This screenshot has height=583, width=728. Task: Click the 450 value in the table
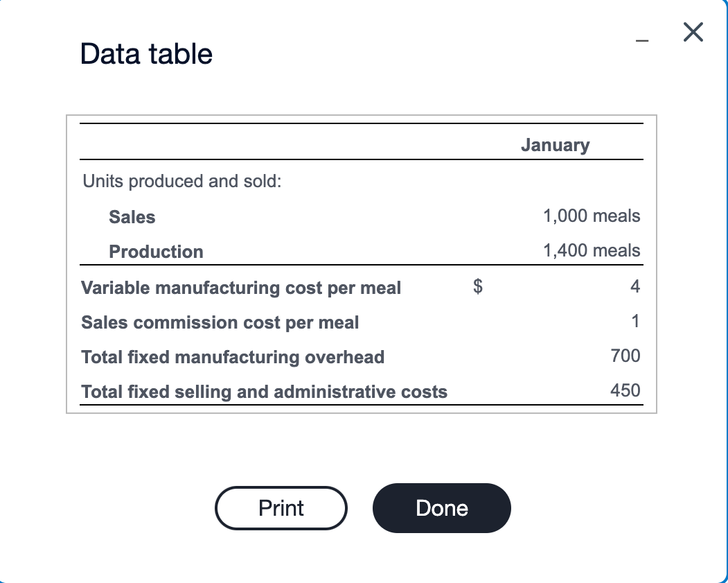pos(626,390)
